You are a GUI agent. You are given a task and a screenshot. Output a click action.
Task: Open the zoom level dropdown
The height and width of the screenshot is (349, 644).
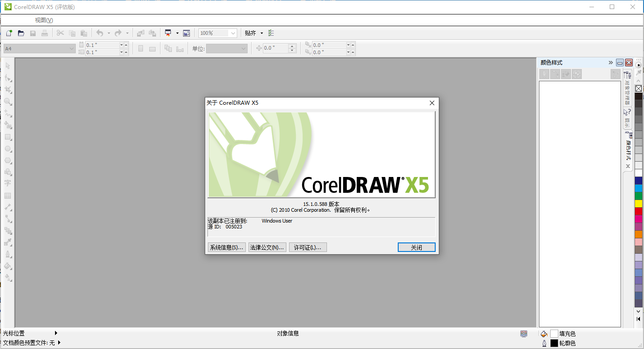pyautogui.click(x=234, y=33)
